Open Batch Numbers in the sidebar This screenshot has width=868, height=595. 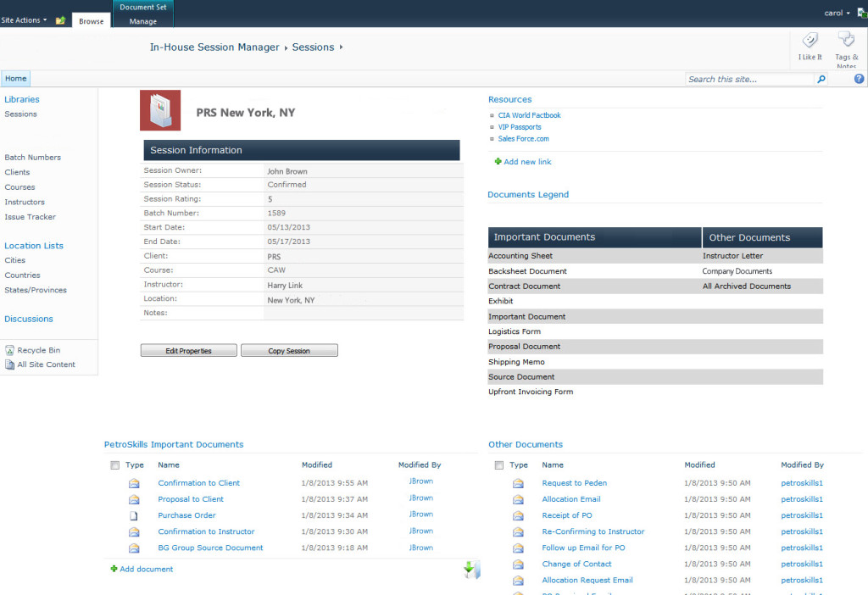tap(33, 157)
